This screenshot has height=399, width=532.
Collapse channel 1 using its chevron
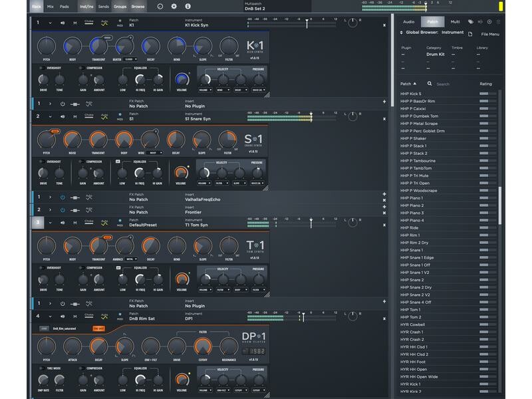pyautogui.click(x=50, y=23)
